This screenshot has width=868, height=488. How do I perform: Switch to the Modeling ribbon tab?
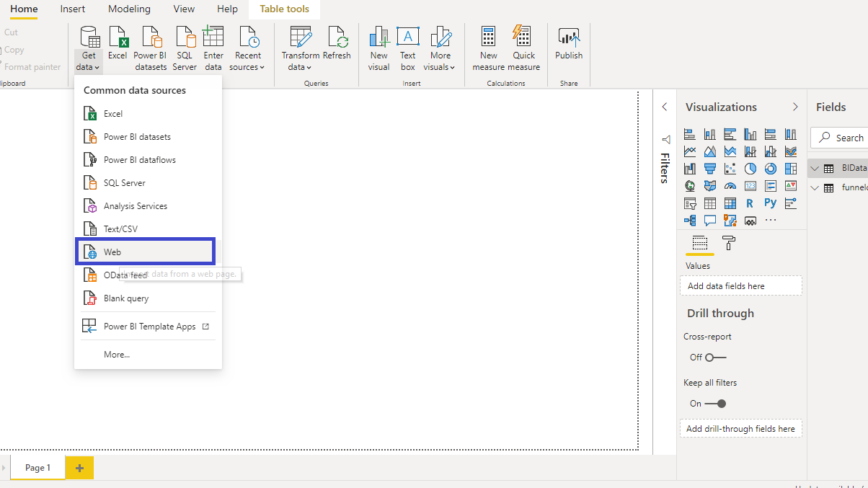129,9
